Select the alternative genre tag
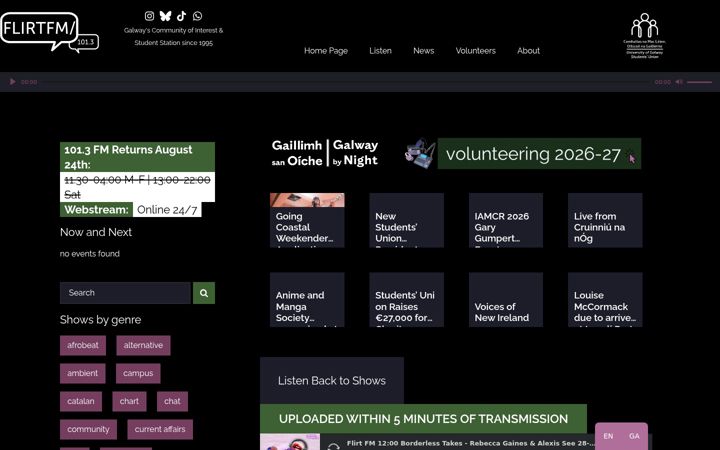 coord(143,345)
